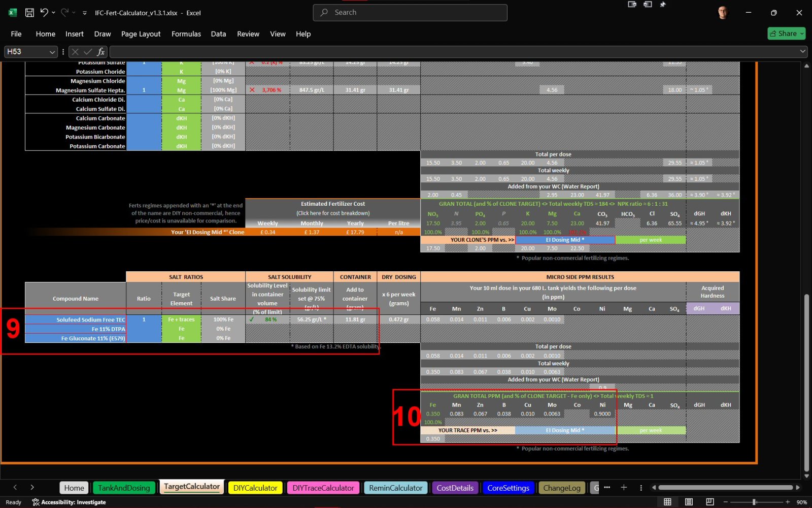The image size is (812, 508).
Task: Click the add new sheet plus icon
Action: (x=624, y=488)
